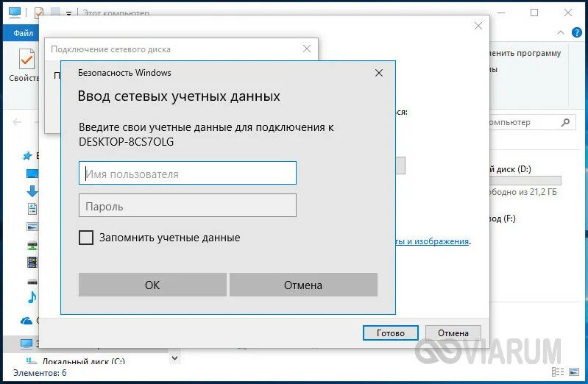
Task: Switch to large icons view in status bar
Action: pos(574,372)
